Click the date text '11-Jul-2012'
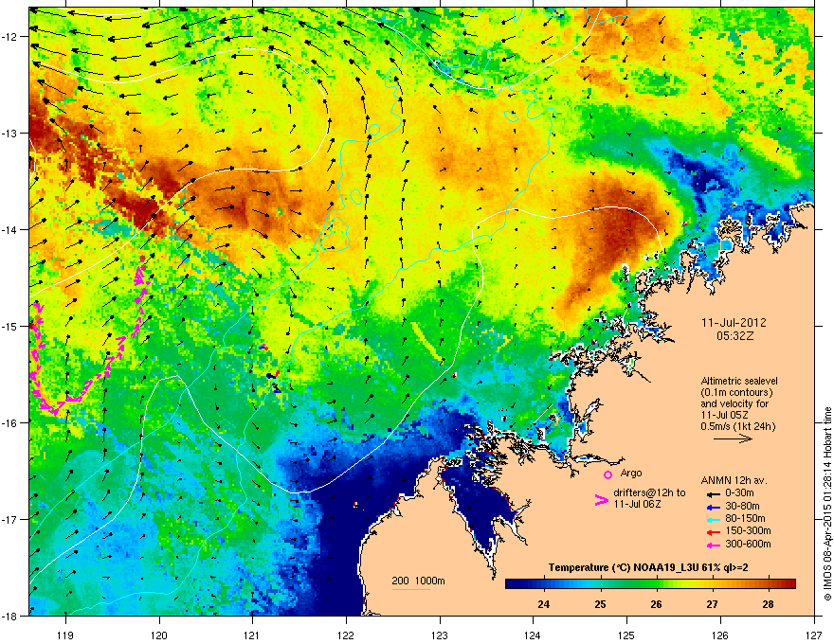The width and height of the screenshot is (834, 644). [x=734, y=323]
